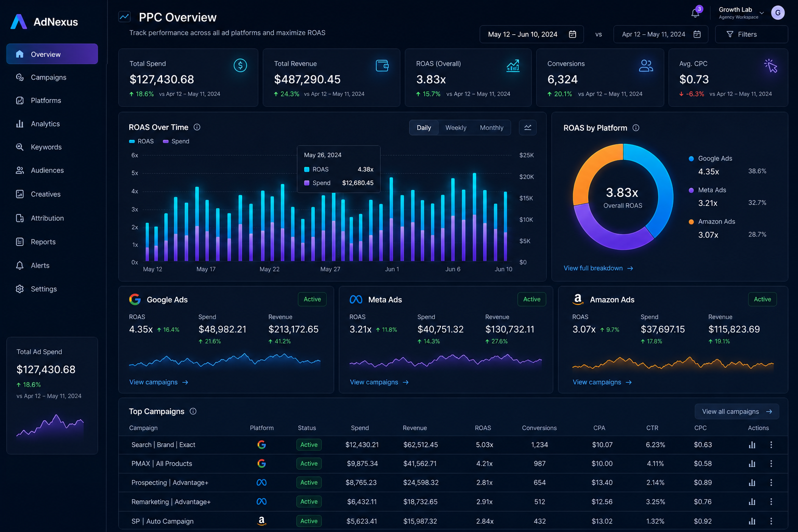Click the Amazon logo on Amazon Ads card

pyautogui.click(x=578, y=299)
